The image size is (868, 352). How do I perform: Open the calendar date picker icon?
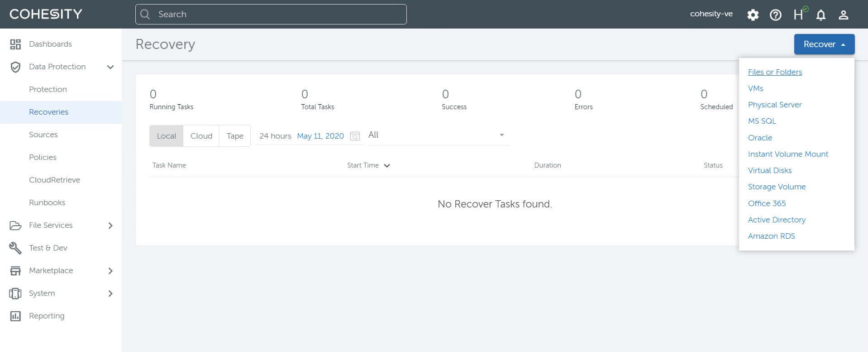(355, 136)
